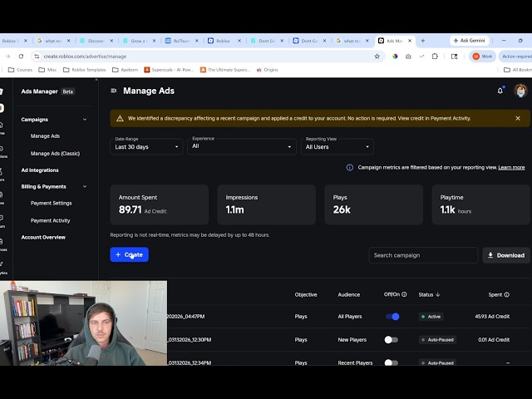Open a new browser tab

point(423,41)
